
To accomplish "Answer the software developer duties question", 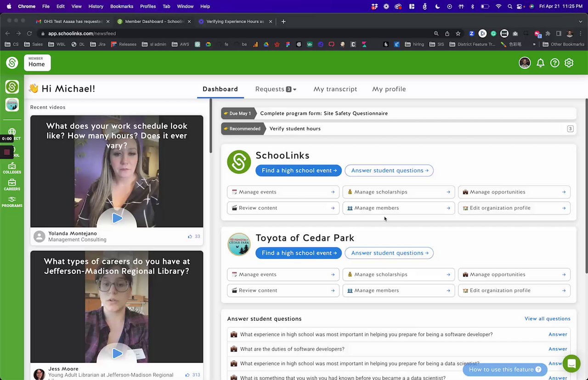I will (x=558, y=349).
